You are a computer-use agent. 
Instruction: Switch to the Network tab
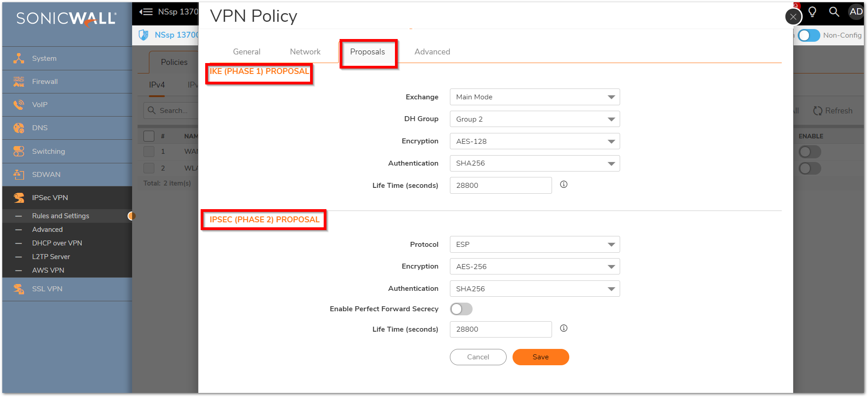[305, 52]
